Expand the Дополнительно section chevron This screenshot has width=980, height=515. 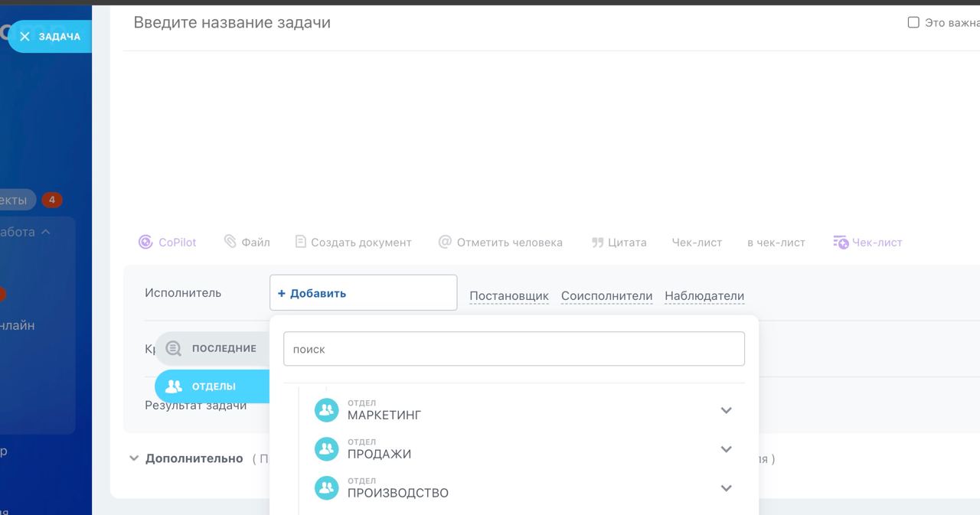pos(134,458)
